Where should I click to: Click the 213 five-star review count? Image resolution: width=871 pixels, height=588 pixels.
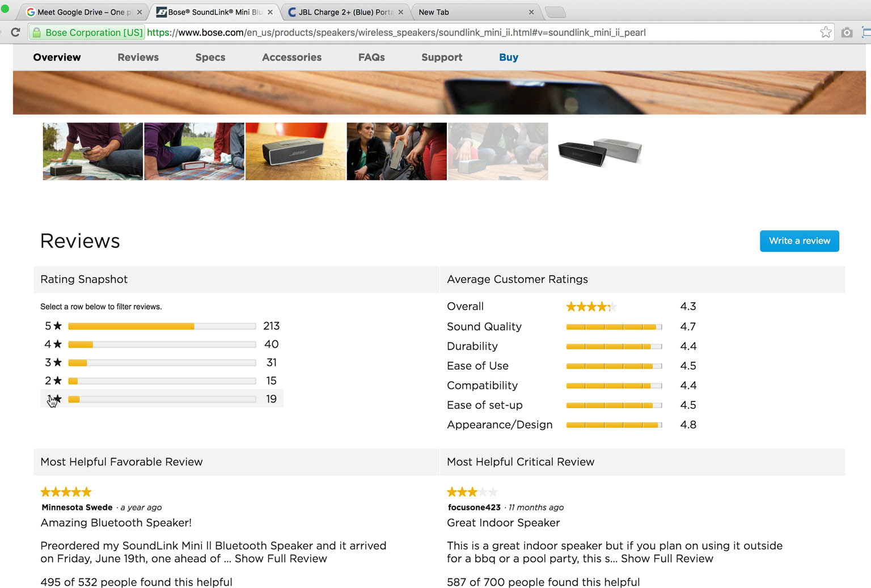[272, 326]
